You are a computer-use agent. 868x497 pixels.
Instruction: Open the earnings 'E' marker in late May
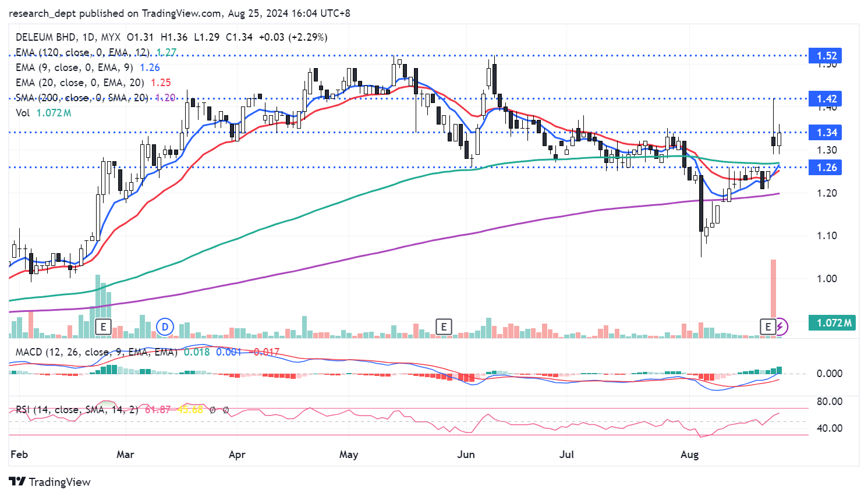[444, 326]
